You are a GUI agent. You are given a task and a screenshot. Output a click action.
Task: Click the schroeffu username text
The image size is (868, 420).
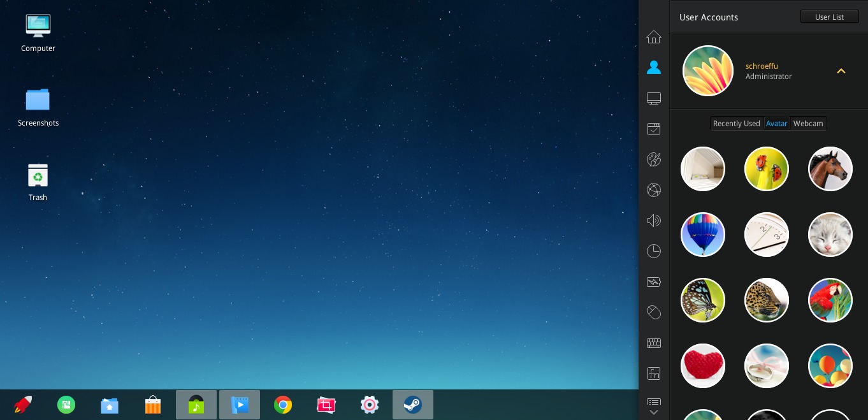[762, 66]
